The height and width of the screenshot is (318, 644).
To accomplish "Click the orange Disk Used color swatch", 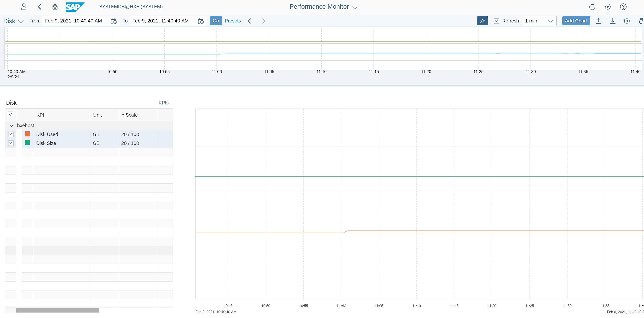I will [27, 134].
